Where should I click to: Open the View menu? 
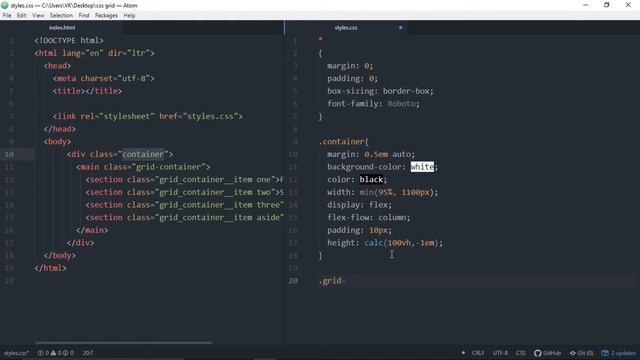[38, 16]
